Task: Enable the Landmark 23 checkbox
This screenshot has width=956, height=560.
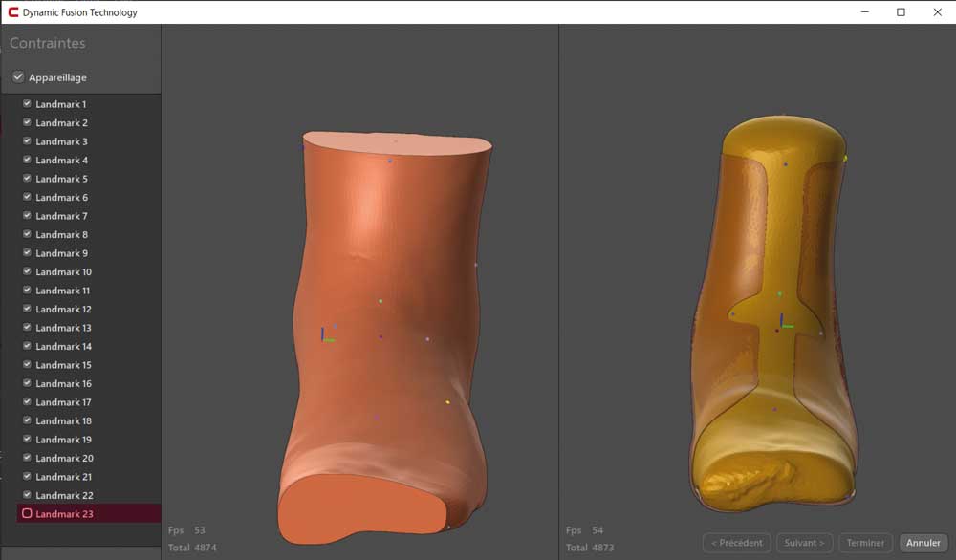Action: click(x=27, y=514)
